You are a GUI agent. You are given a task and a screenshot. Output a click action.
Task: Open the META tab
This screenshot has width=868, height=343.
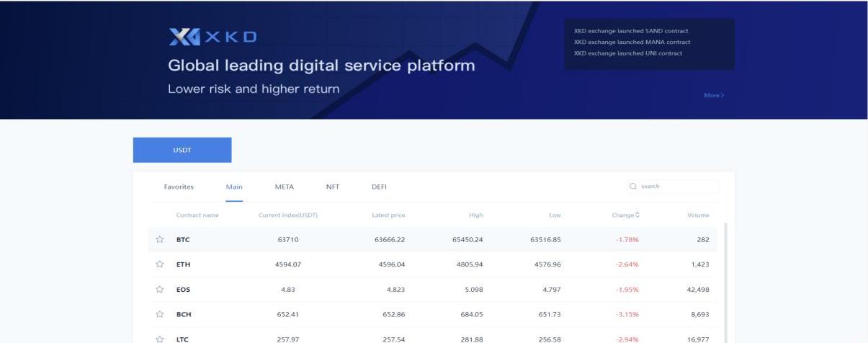284,187
